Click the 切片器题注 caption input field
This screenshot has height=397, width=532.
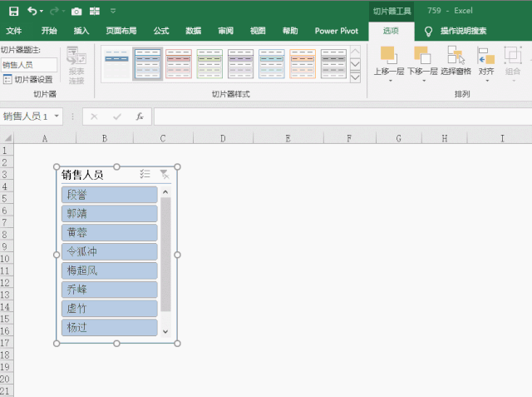[29, 64]
